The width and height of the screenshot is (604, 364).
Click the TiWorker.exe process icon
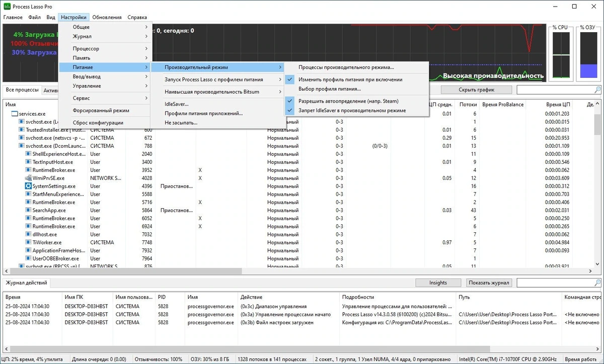point(29,242)
